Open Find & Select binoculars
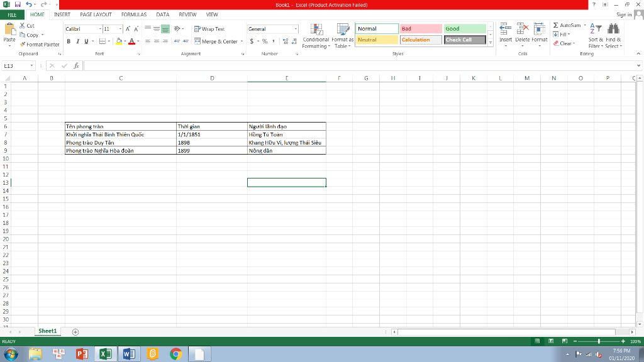 pos(613,29)
